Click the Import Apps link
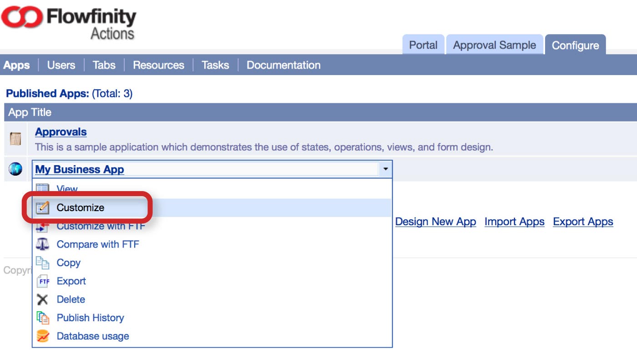The image size is (637, 364). click(515, 222)
